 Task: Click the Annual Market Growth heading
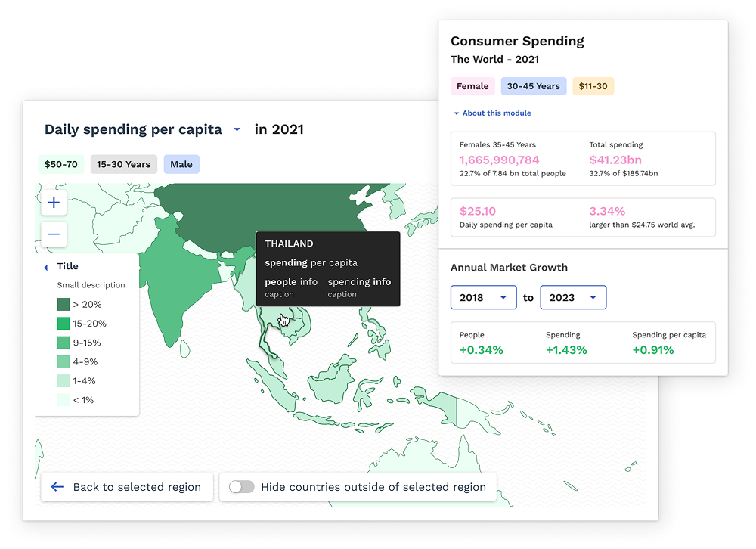click(509, 268)
